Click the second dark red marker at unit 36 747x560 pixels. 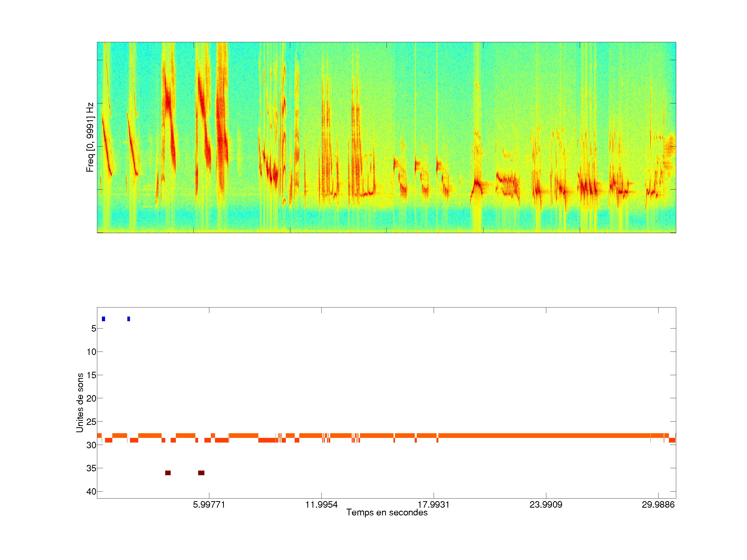[201, 473]
